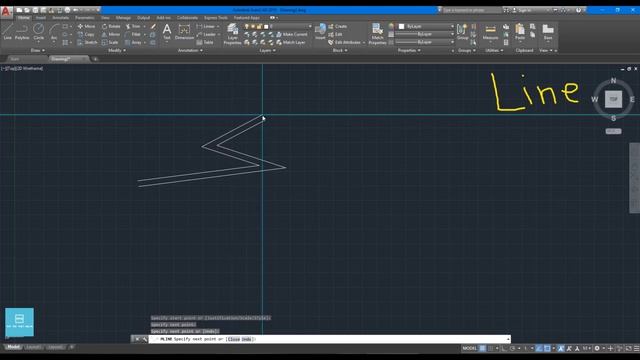
Task: Click the Paste clipboard tool
Action: [520, 31]
